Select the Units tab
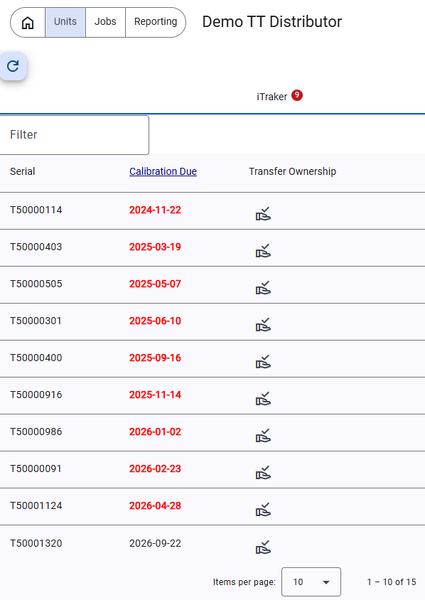Image resolution: width=425 pixels, height=600 pixels. pos(65,22)
